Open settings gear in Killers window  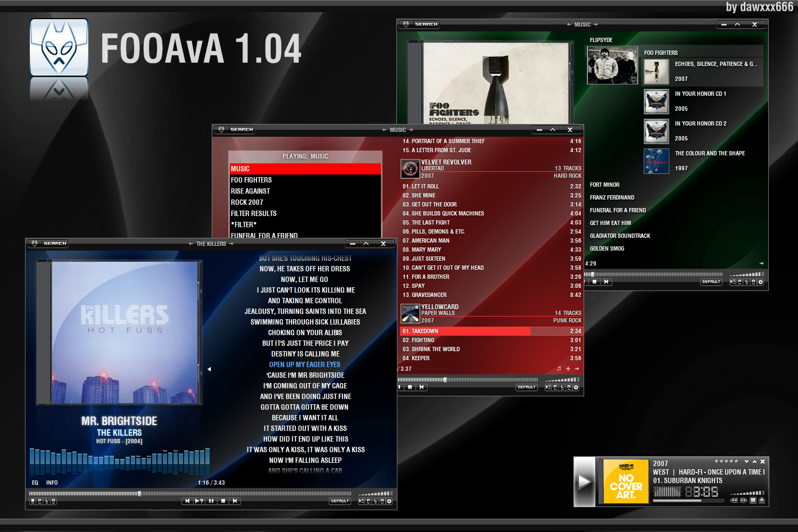click(389, 501)
